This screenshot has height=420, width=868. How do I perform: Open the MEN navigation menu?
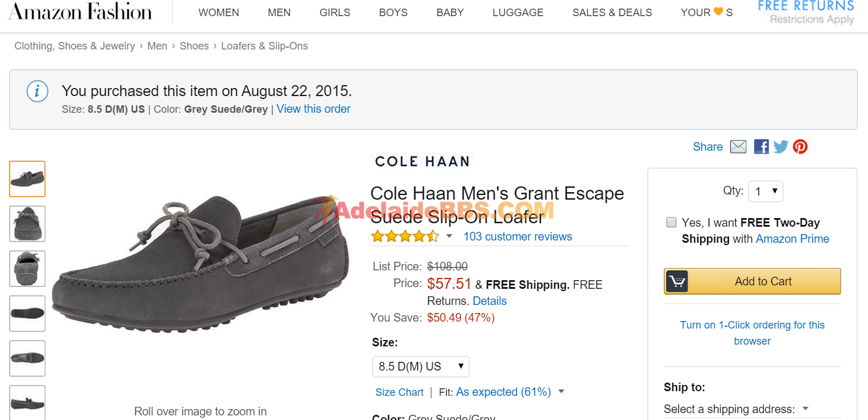279,13
